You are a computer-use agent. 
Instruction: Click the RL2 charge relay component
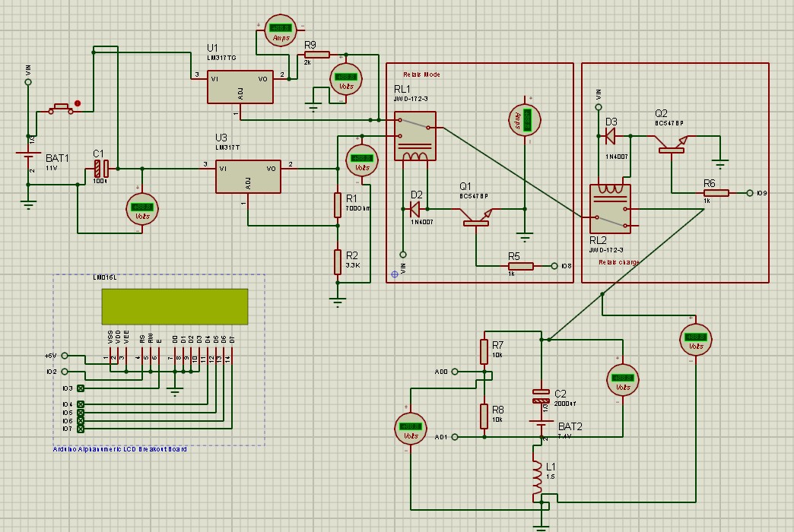(x=610, y=208)
